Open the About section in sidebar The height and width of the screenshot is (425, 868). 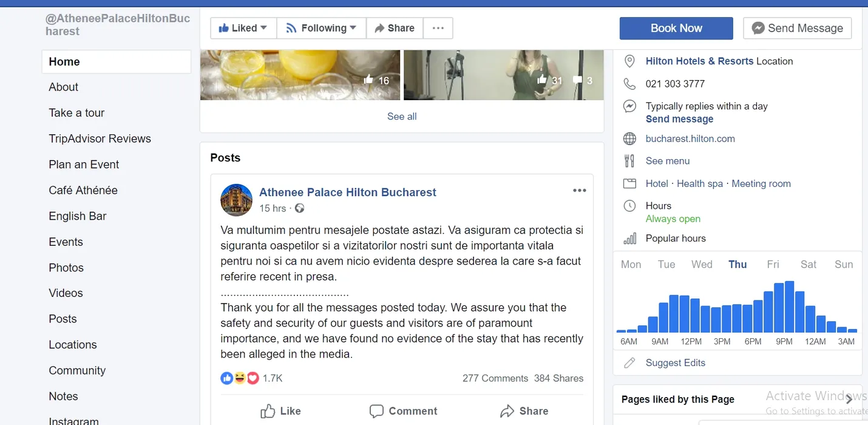click(x=64, y=87)
